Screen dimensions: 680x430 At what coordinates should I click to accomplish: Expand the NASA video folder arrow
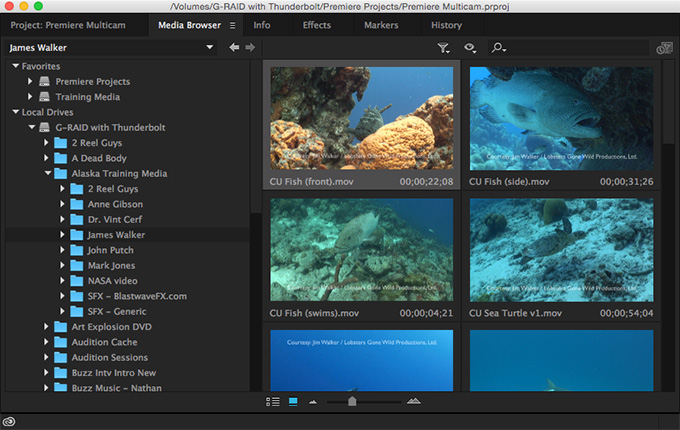pyautogui.click(x=62, y=280)
